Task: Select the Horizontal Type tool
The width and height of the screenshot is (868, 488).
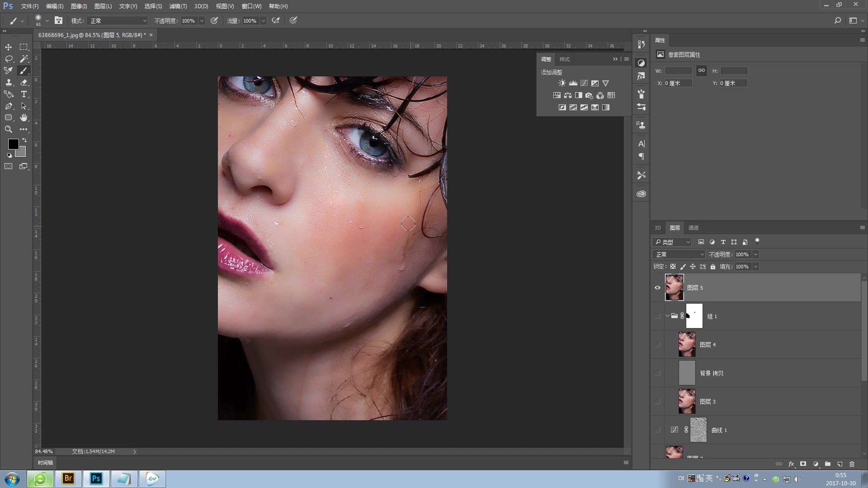Action: tap(24, 94)
